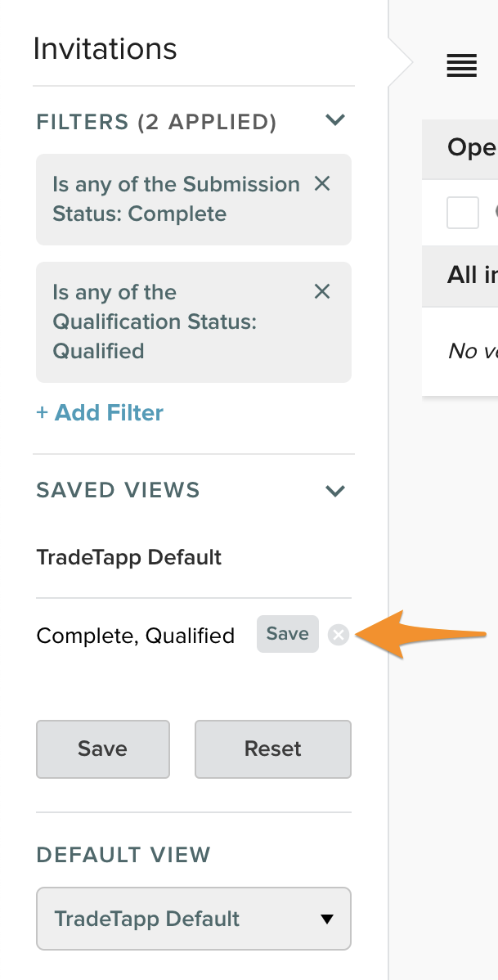This screenshot has width=498, height=980.
Task: Collapse the Filters section chevron
Action: 334,121
